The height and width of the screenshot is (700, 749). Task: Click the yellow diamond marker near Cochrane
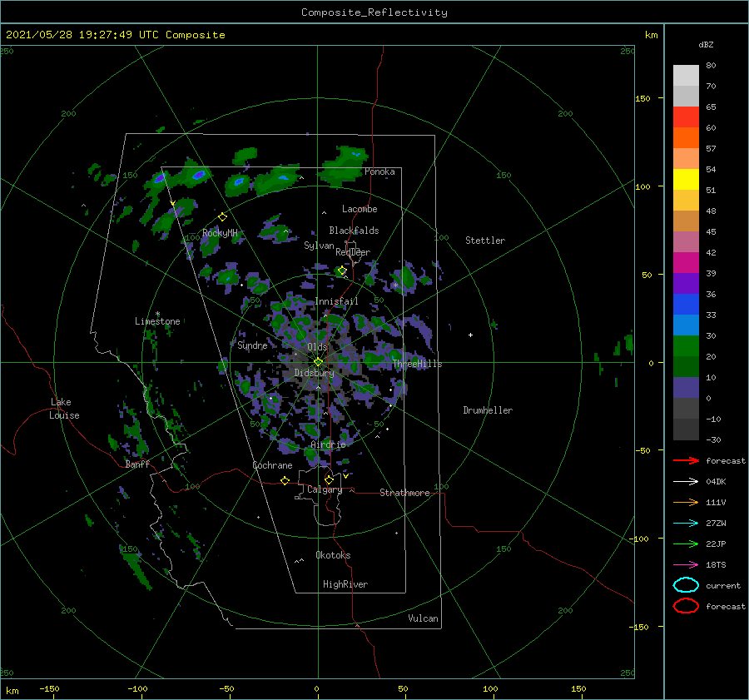[285, 480]
